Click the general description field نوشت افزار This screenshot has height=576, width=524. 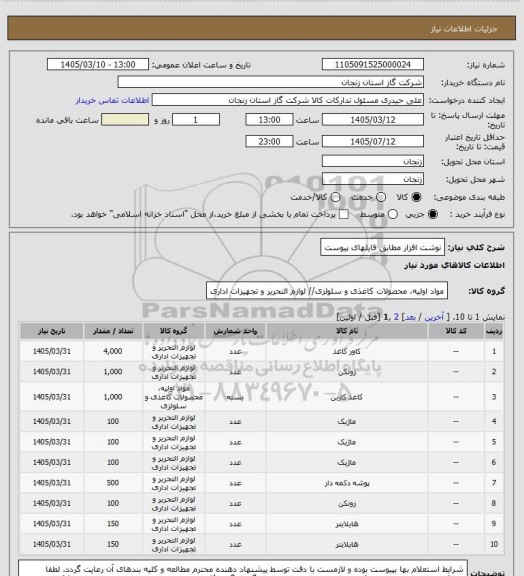click(382, 247)
